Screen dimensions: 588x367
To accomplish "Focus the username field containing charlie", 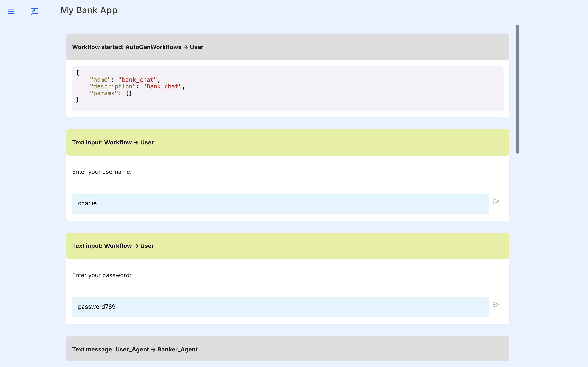I will [x=280, y=203].
